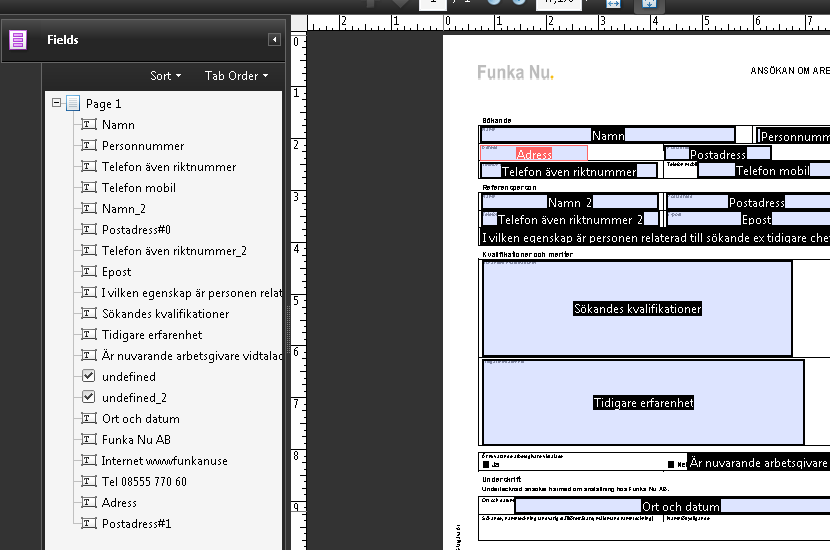Click the field icon beside Adress in the Fields list

89,502
